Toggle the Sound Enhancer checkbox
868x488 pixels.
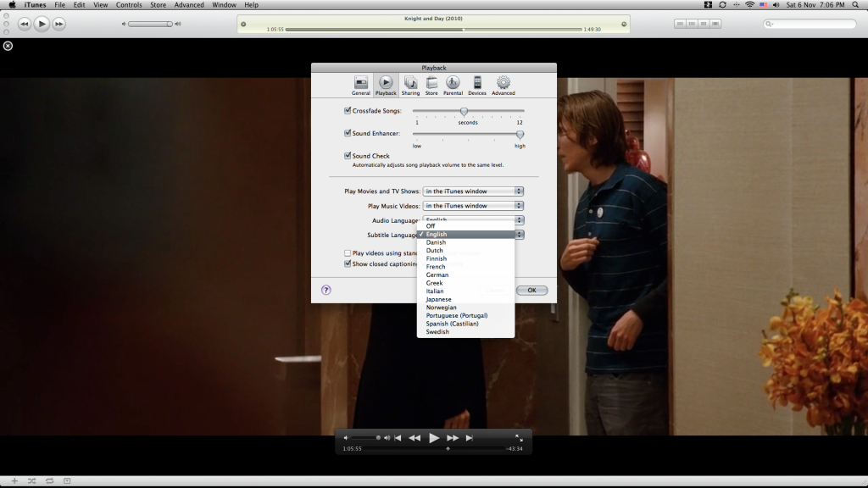pyautogui.click(x=348, y=133)
